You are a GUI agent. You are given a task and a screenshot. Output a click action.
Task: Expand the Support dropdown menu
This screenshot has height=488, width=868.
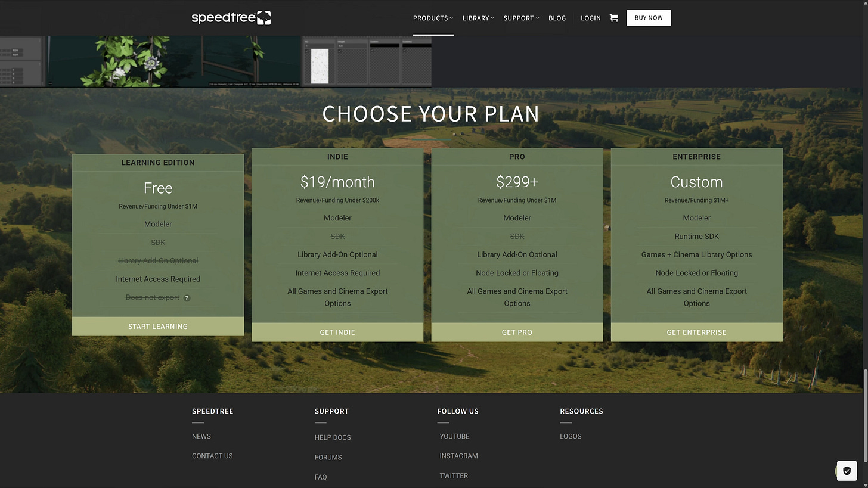(521, 18)
